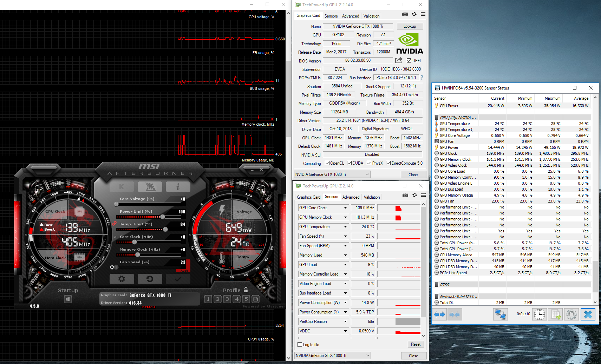
Task: Expand HWiNFO columns with outward arrows
Action: 439,315
